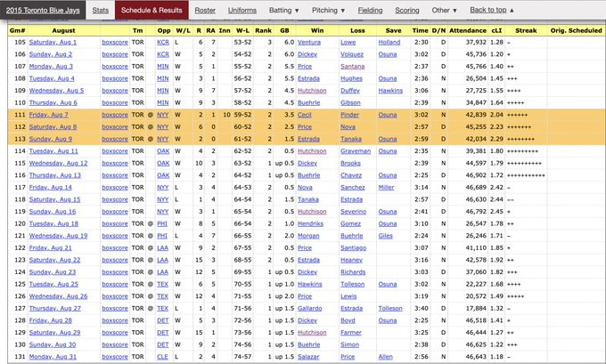This screenshot has width=606, height=364.
Task: Open losing pitcher Volquez's link
Action: [x=352, y=54]
